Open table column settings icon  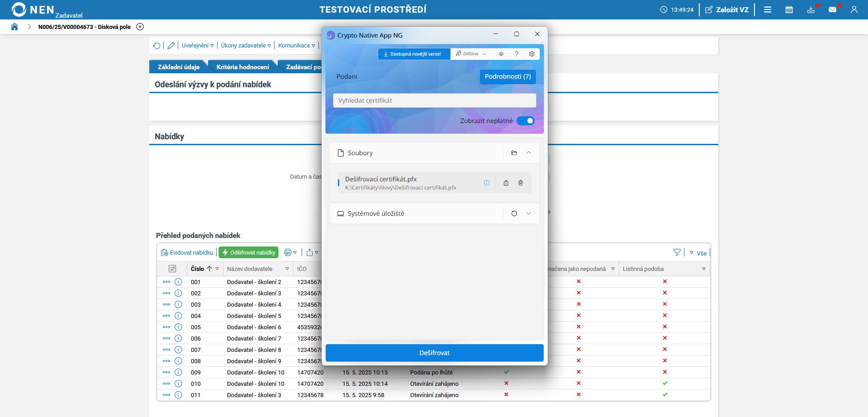point(172,269)
